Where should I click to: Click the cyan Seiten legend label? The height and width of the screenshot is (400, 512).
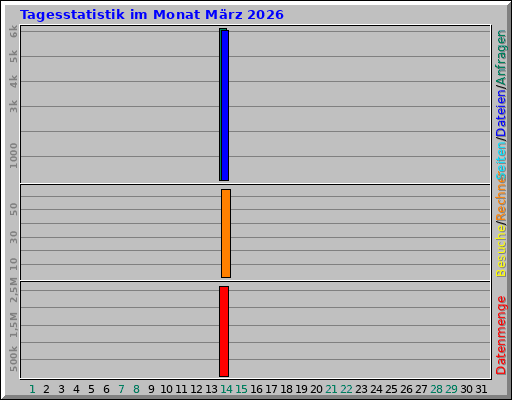click(501, 160)
